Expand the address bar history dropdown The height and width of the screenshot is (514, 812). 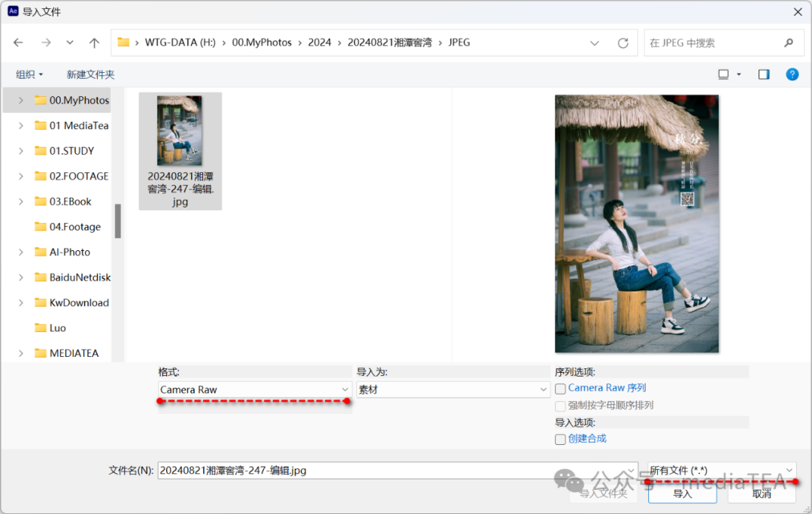point(595,43)
